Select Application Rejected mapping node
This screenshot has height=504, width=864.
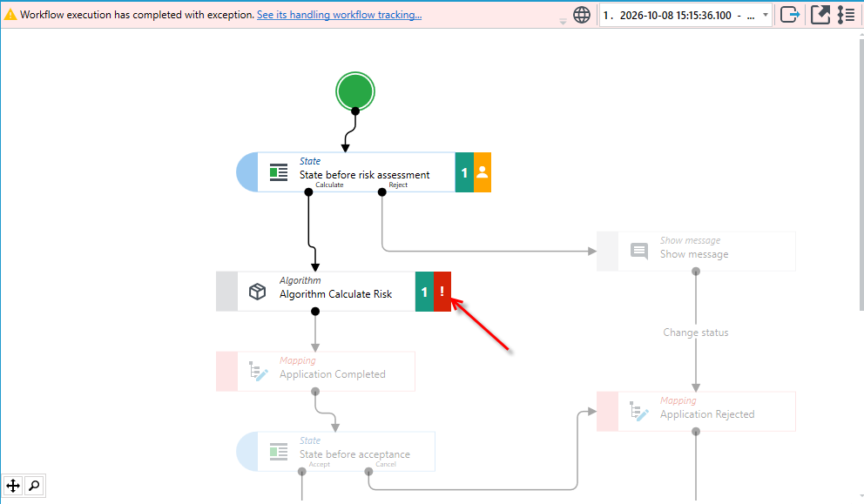(696, 412)
